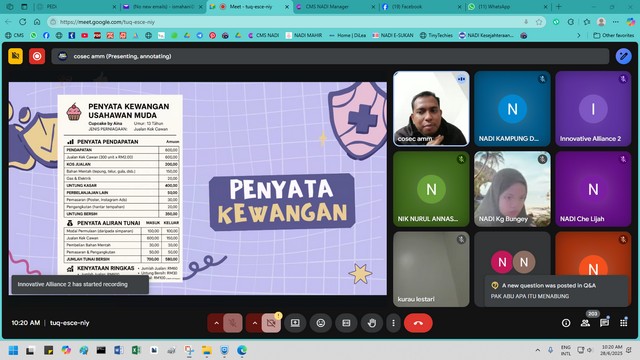This screenshot has width=640, height=360.
Task: Open the chat messages icon
Action: pyautogui.click(x=604, y=323)
